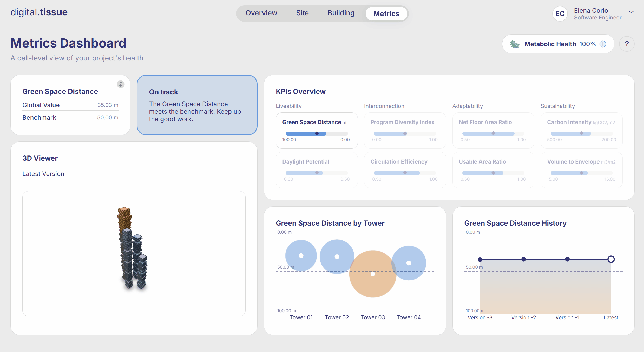Switch to the Site tab
Viewport: 644px width, 352px height.
302,13
